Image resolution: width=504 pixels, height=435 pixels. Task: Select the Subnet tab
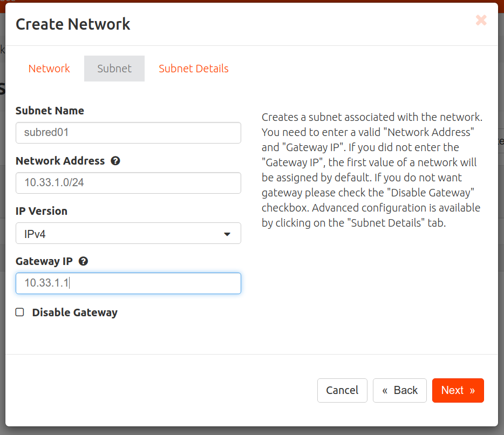click(x=114, y=68)
